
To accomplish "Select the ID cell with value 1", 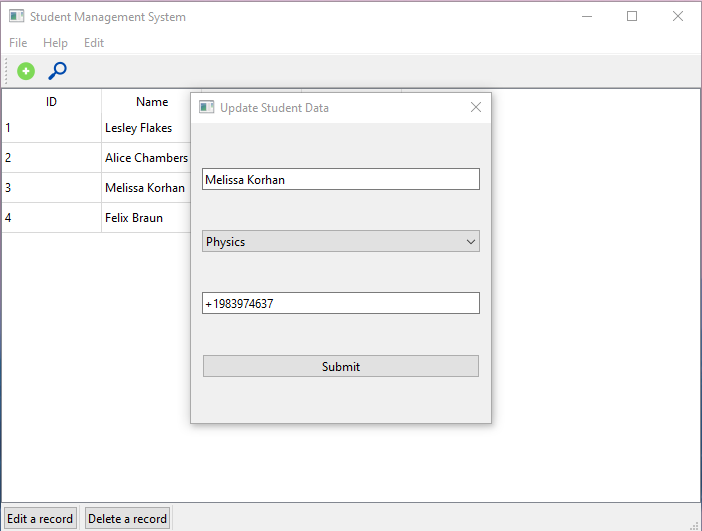I will click(x=51, y=128).
